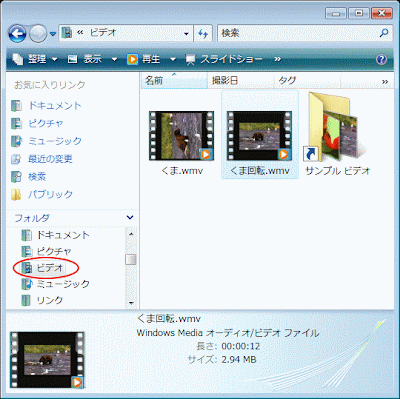This screenshot has height=399, width=400.
Task: Open the address bar history dropdown arrow
Action: (186, 33)
